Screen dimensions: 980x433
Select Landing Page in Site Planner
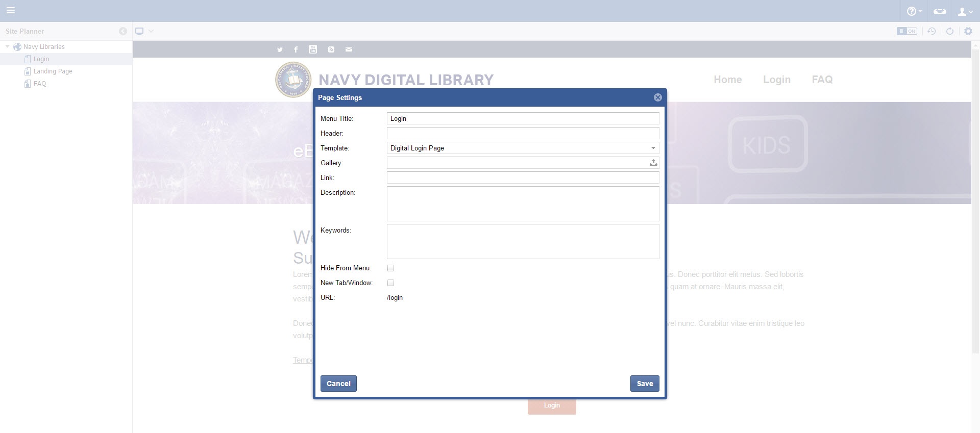(x=53, y=71)
